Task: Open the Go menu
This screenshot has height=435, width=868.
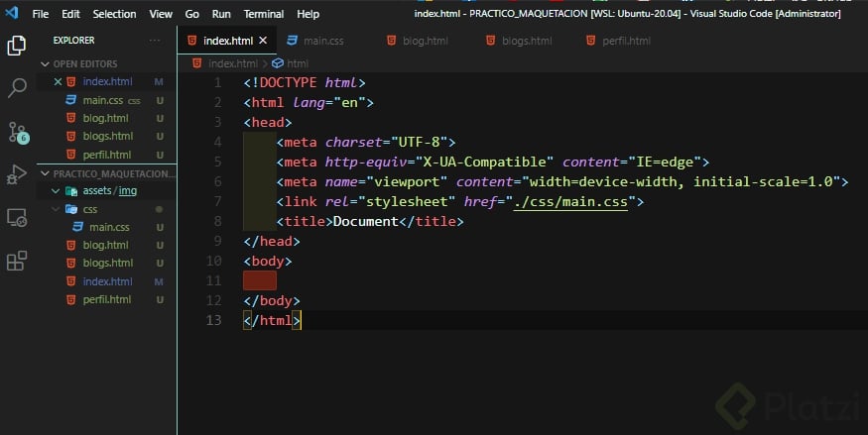Action: click(x=191, y=14)
